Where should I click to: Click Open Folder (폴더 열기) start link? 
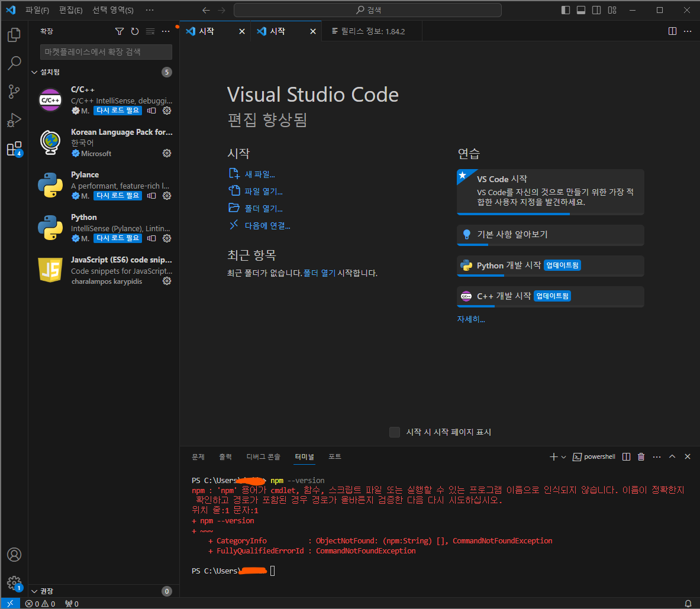(256, 208)
